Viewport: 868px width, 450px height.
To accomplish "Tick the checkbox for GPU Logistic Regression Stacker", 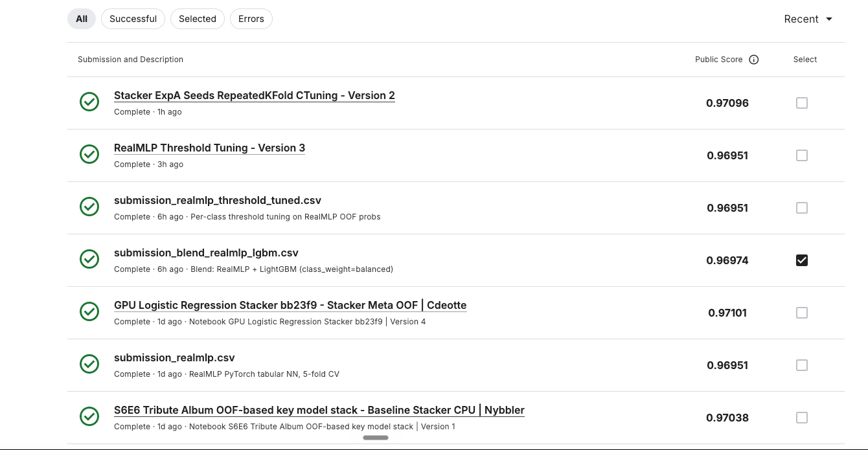I will coord(802,313).
